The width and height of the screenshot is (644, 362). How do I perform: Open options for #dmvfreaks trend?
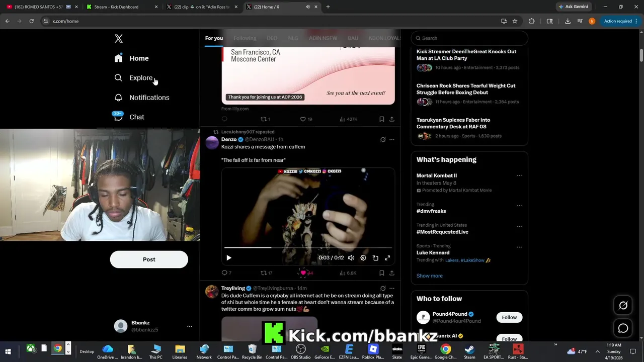(x=519, y=206)
